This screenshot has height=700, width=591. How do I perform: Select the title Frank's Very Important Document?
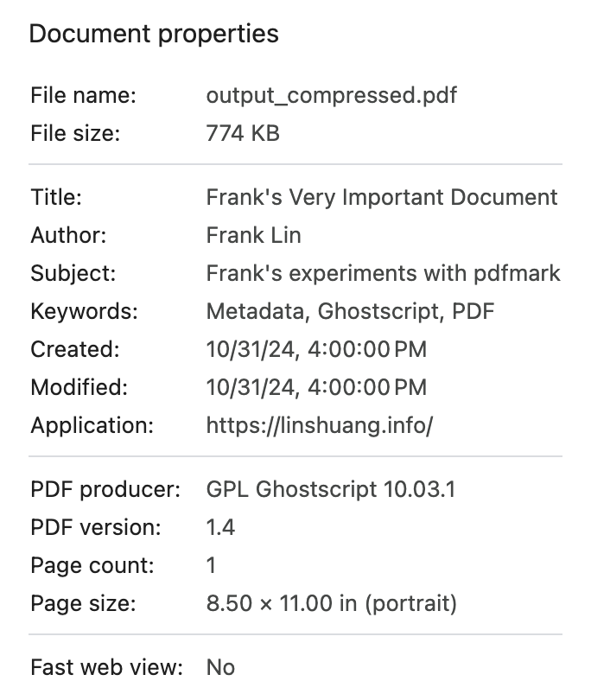click(382, 198)
